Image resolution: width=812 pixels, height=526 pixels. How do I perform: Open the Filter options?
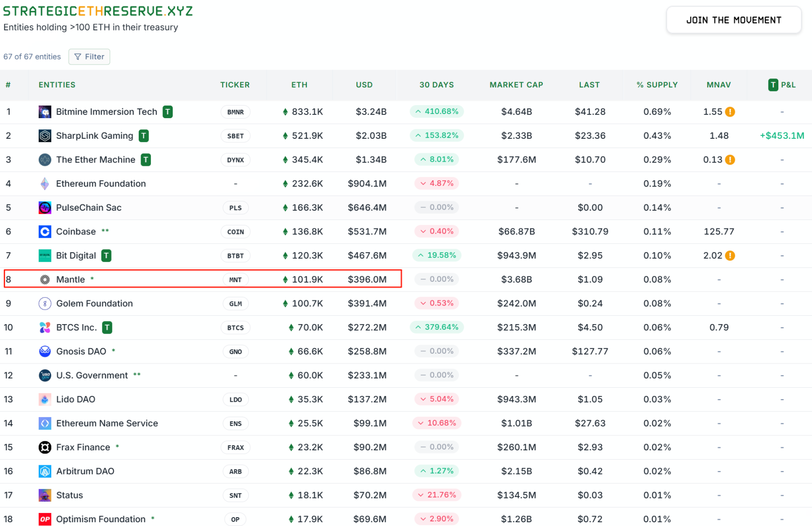[89, 57]
